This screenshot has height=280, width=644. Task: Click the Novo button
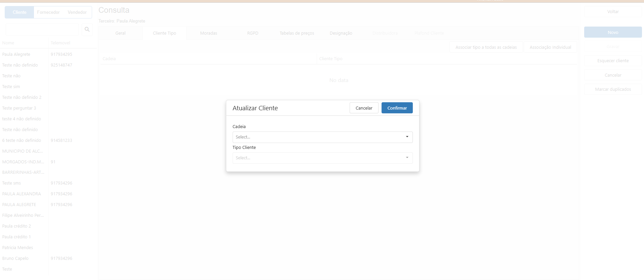613,32
